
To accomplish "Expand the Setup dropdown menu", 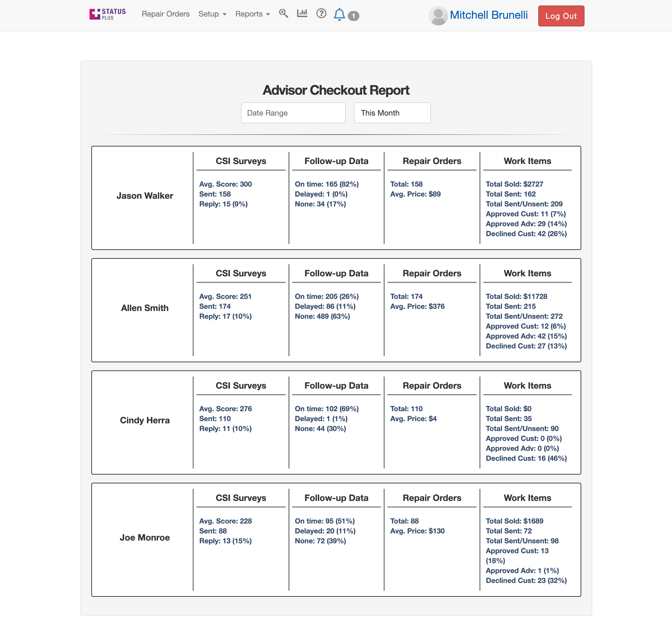I will click(x=212, y=14).
